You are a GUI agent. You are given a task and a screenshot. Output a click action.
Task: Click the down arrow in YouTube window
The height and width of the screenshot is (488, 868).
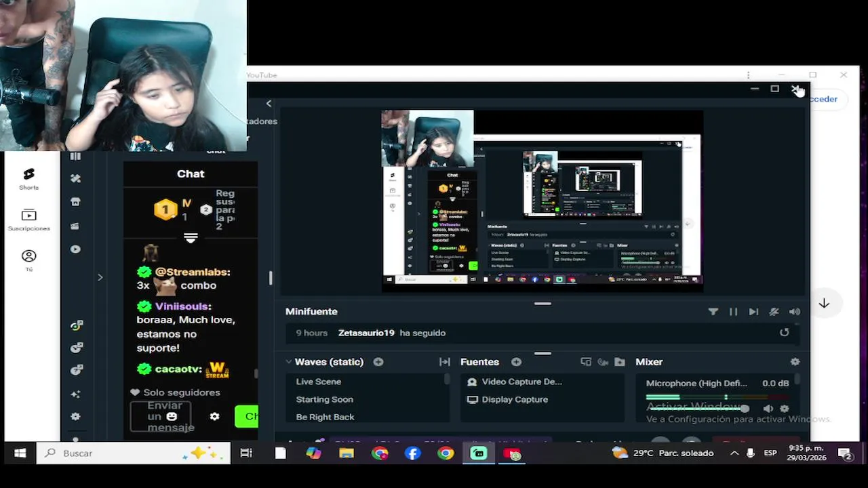tap(824, 304)
